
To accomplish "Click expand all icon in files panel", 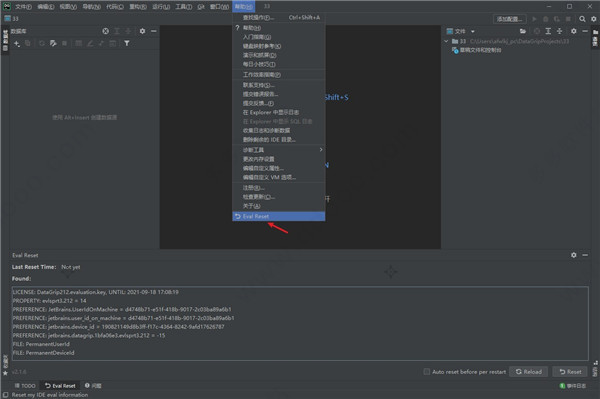I will click(x=548, y=31).
